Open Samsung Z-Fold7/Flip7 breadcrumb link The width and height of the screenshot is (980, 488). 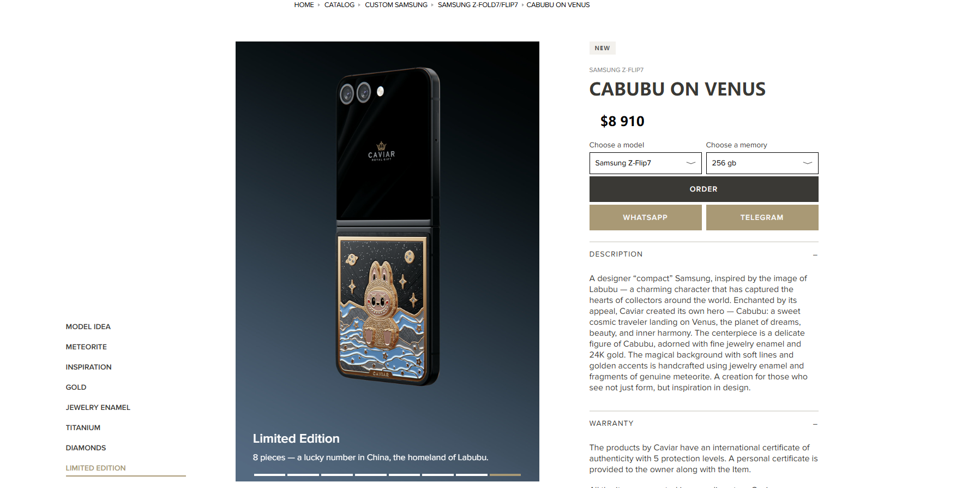pos(478,5)
